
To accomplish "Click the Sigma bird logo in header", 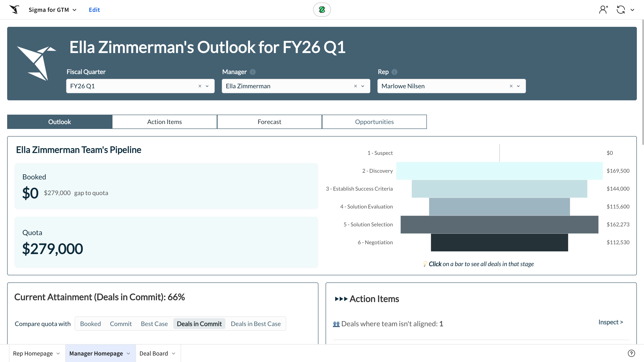I will pos(15,9).
